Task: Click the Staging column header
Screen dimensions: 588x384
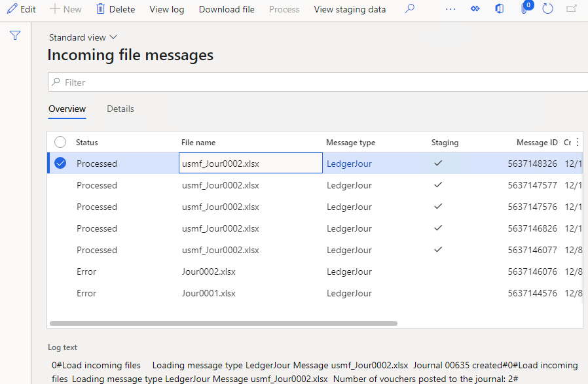Action: coord(445,143)
